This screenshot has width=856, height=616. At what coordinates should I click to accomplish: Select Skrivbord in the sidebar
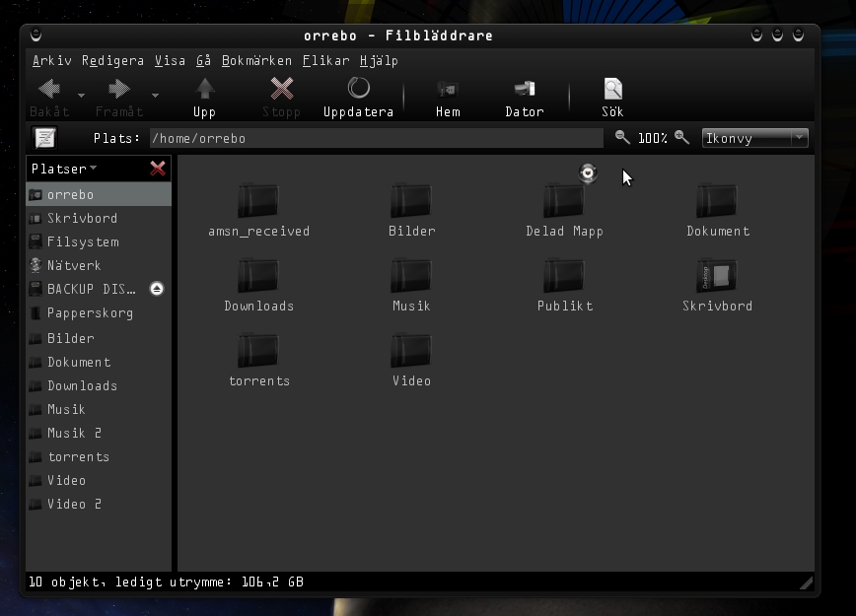click(99, 218)
